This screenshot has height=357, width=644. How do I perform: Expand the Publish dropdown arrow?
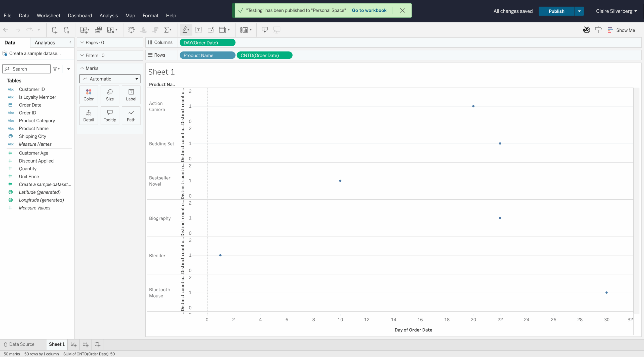pyautogui.click(x=580, y=11)
